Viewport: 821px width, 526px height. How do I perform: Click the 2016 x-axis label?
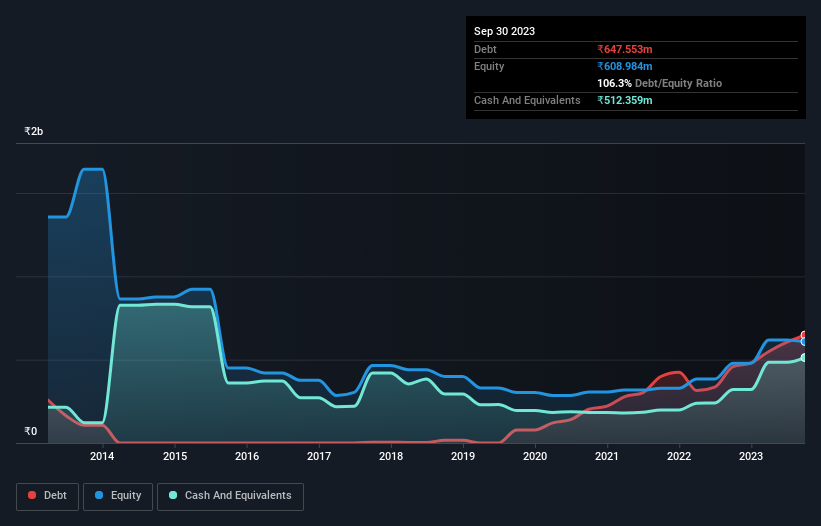[x=247, y=456]
